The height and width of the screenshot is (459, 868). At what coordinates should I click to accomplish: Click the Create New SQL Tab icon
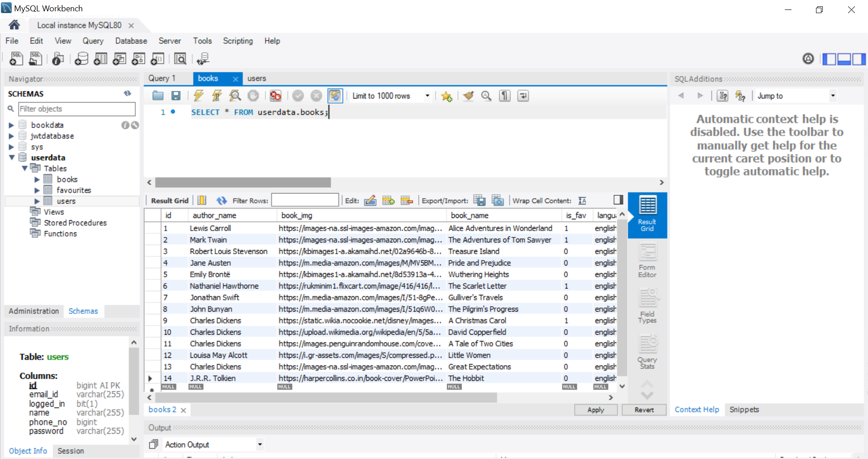tap(16, 59)
